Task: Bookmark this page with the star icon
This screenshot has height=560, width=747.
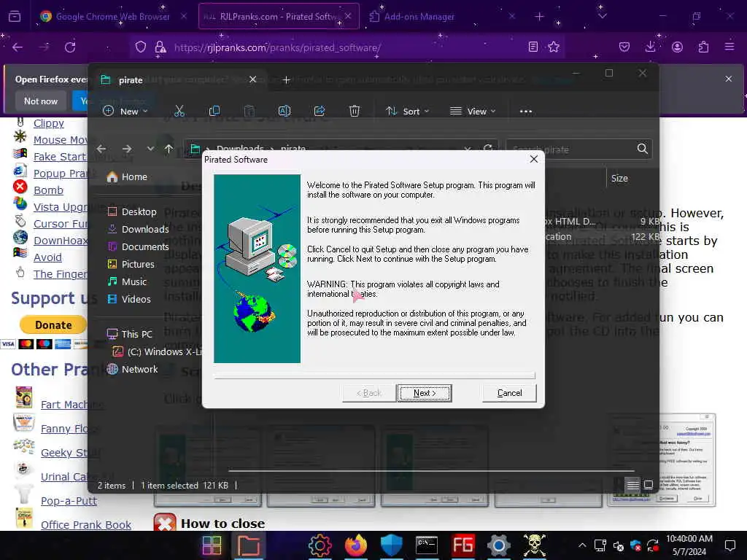Action: pos(554,47)
